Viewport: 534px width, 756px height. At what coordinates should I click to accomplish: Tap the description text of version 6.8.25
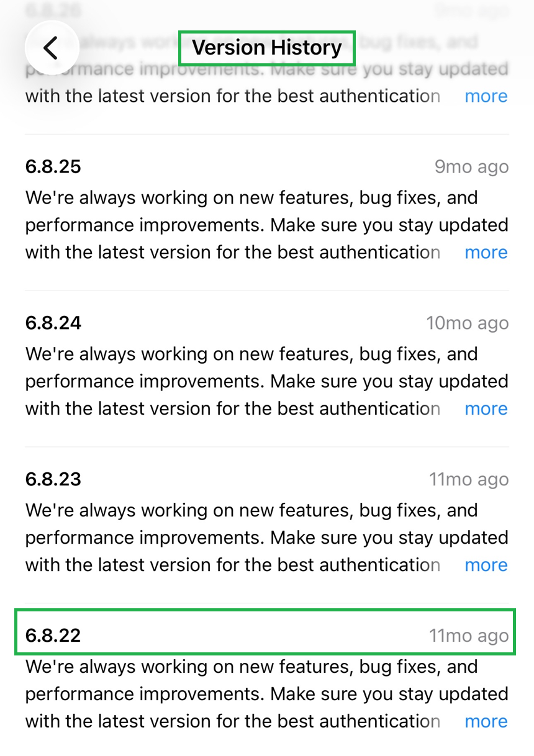coord(248,225)
